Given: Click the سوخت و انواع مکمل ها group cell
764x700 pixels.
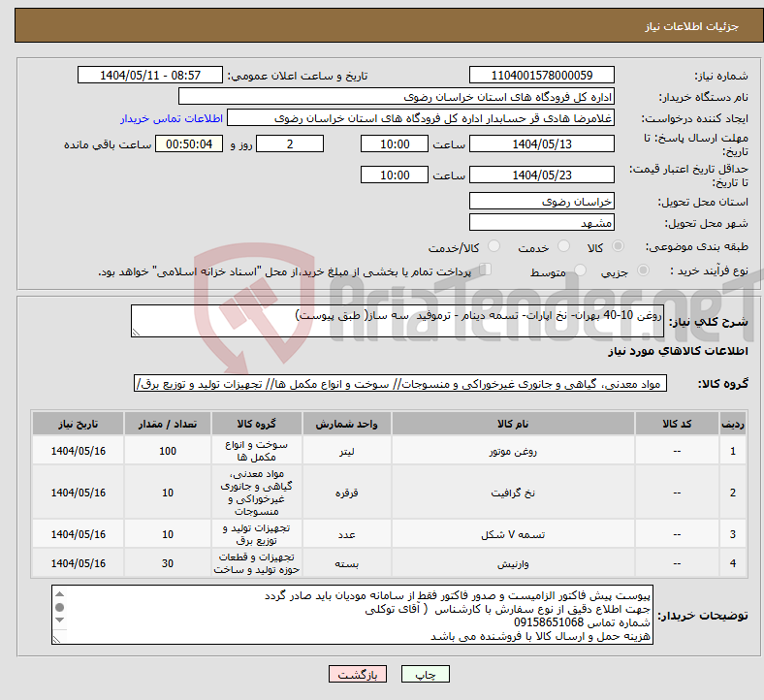Looking at the screenshot, I should (256, 451).
